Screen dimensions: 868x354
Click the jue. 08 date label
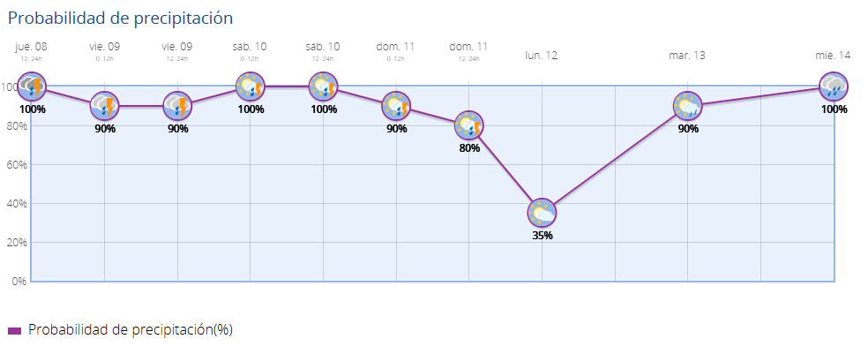click(31, 47)
